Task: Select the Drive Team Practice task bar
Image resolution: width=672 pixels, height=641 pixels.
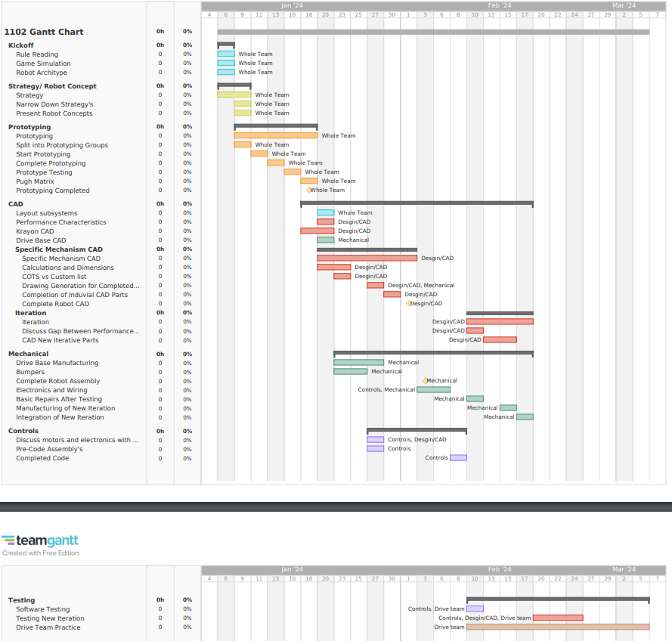Action: 558,627
